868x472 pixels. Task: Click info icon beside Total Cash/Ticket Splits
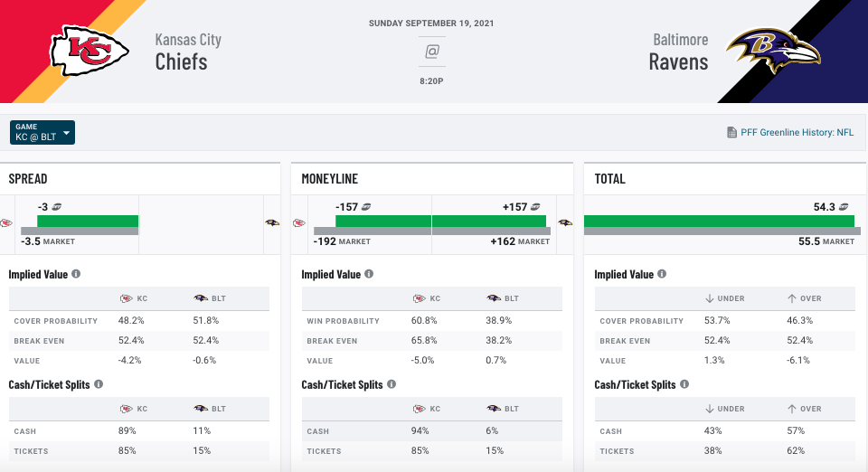(x=684, y=384)
